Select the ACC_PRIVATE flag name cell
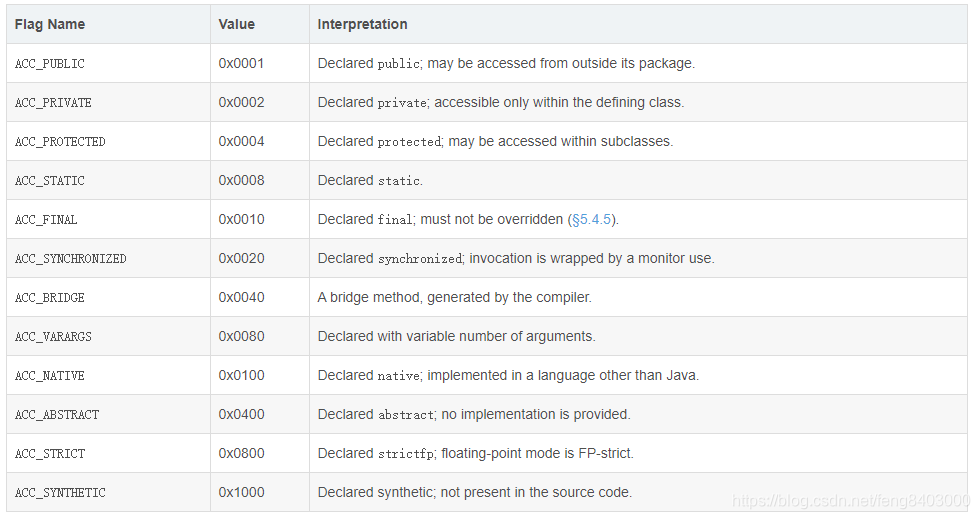 [x=108, y=103]
